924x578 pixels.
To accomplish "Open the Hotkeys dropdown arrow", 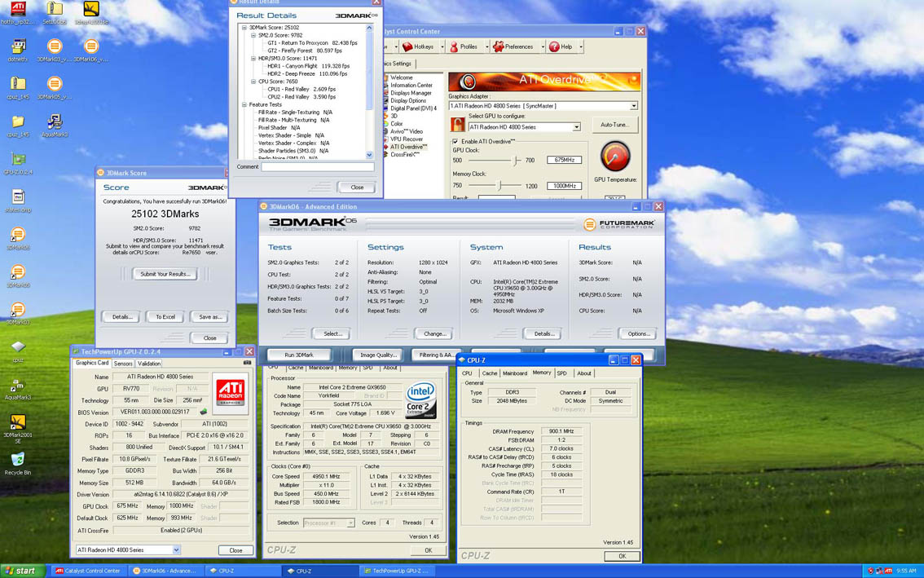I will 442,46.
